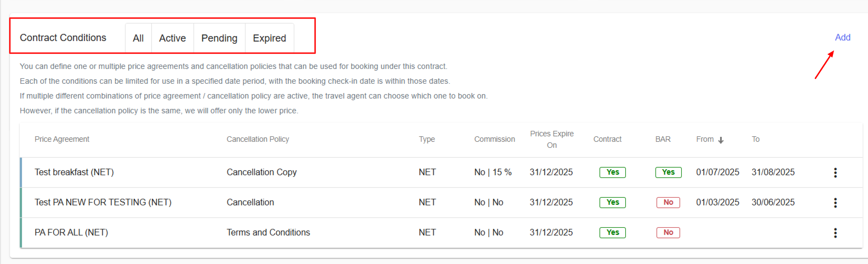Open three-dot menu for Test PA NEW row

tap(835, 203)
